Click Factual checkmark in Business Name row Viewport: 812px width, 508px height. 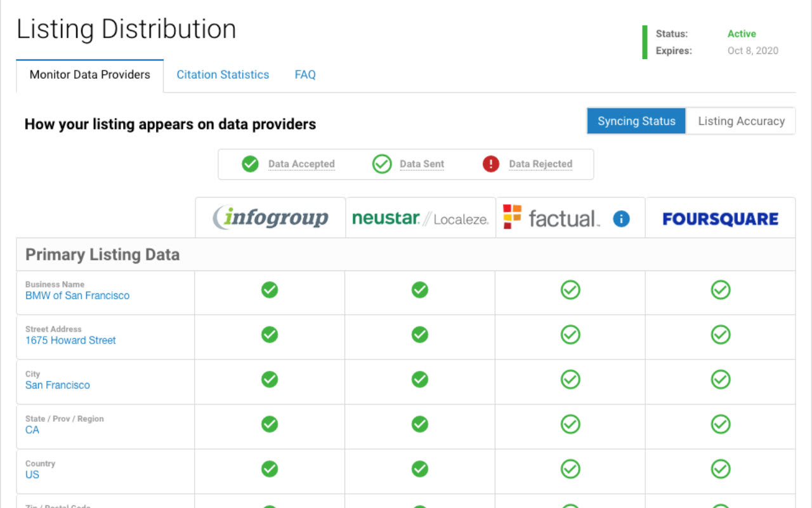(x=570, y=290)
